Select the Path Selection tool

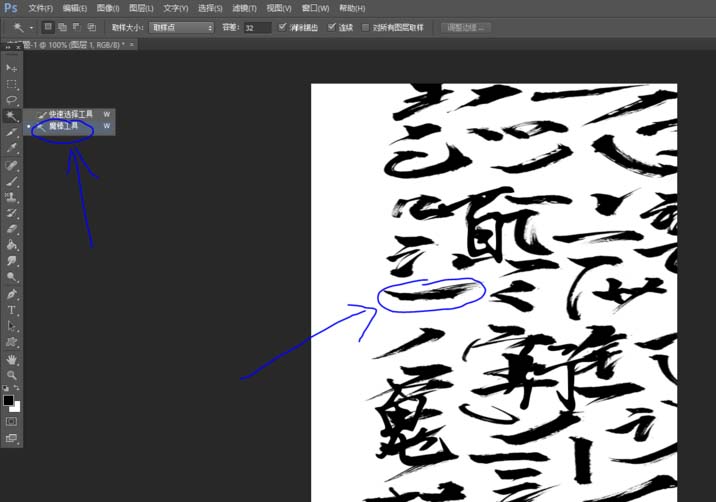11,326
